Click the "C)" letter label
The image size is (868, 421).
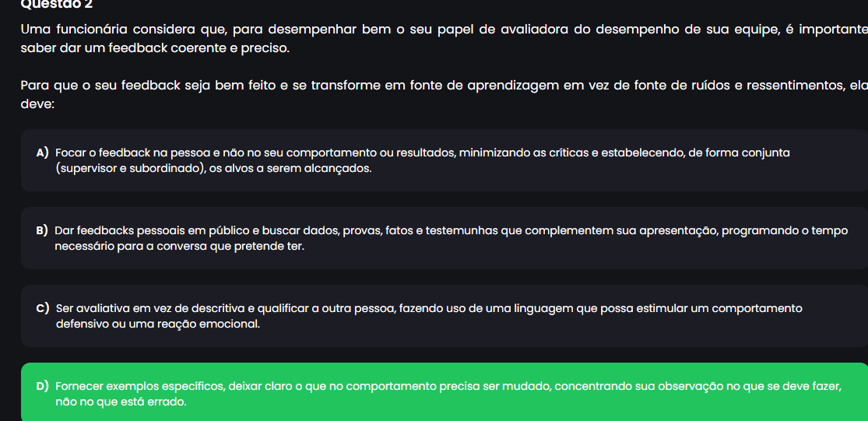[x=43, y=308]
